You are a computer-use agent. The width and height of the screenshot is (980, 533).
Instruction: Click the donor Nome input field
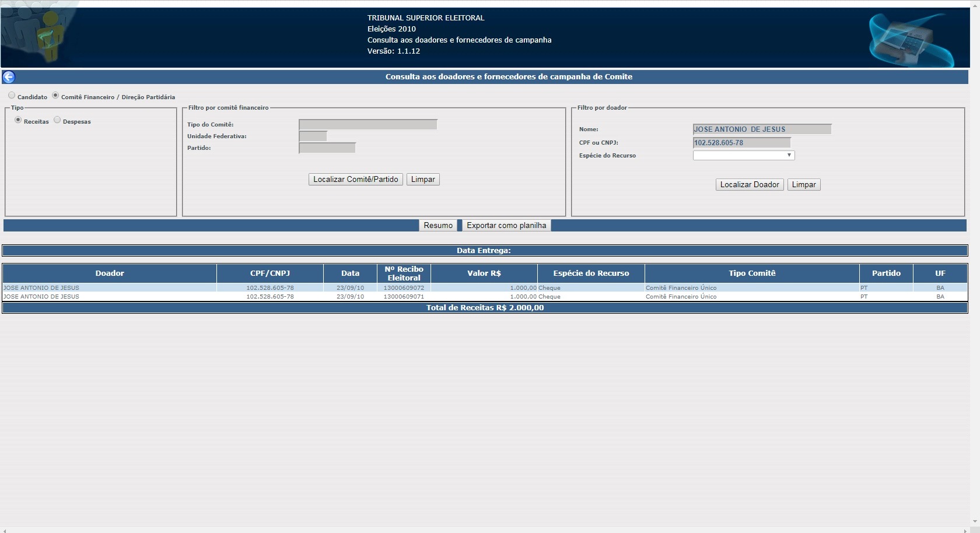(x=762, y=129)
